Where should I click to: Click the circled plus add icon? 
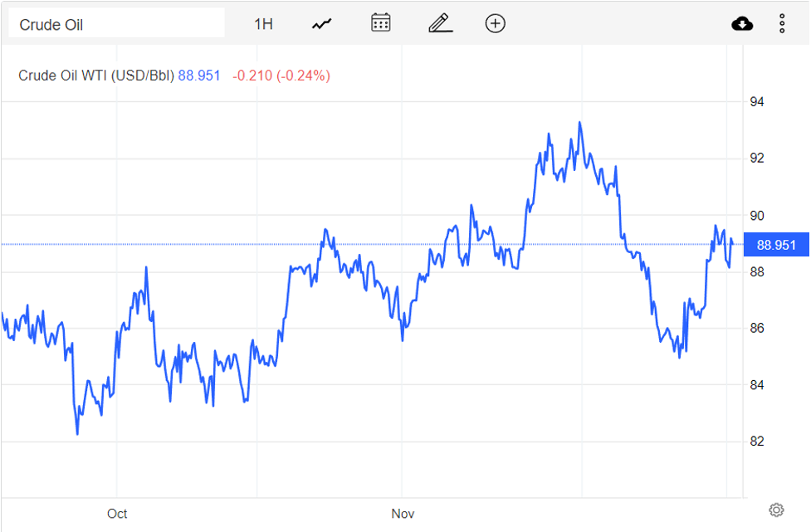pyautogui.click(x=496, y=23)
